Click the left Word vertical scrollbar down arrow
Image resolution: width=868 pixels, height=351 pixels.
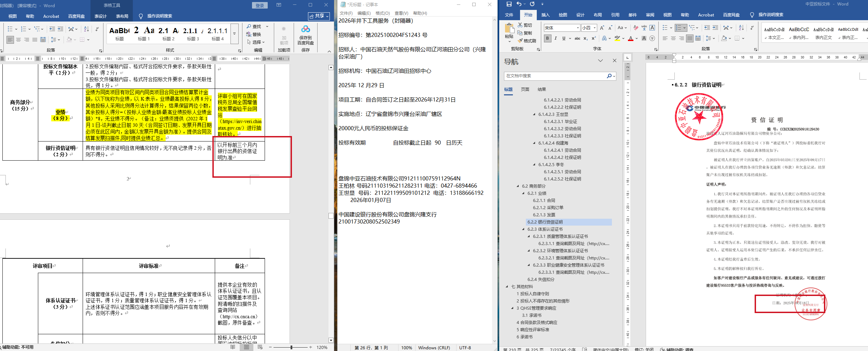click(331, 340)
